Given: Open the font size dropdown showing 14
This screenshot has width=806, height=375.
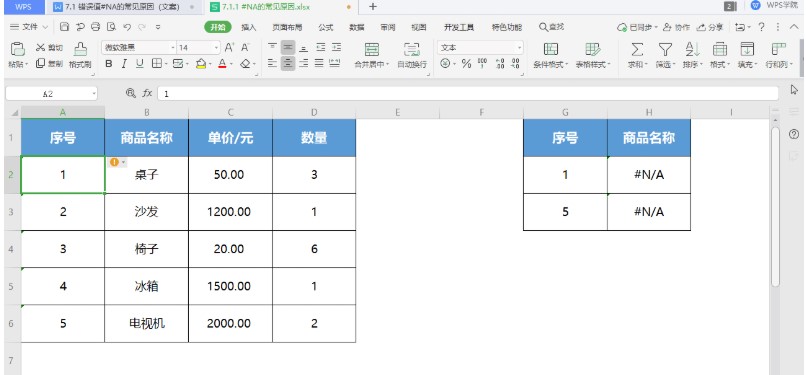Looking at the screenshot, I should tap(216, 48).
